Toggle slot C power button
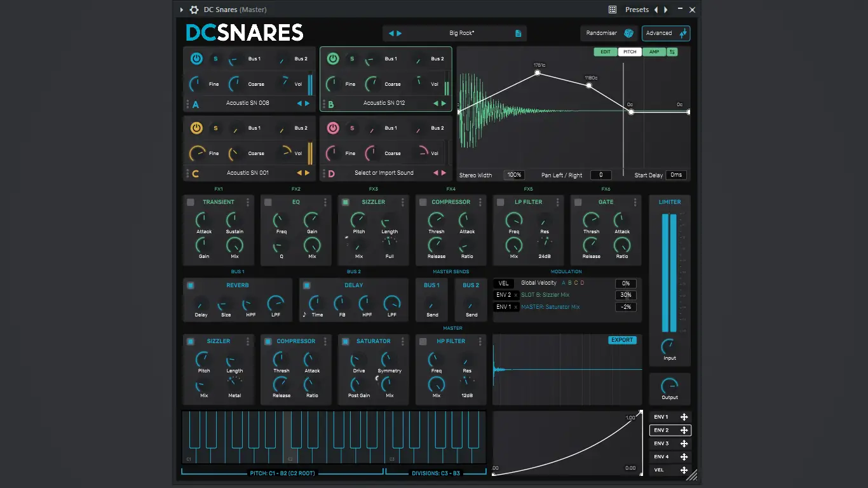 point(196,128)
